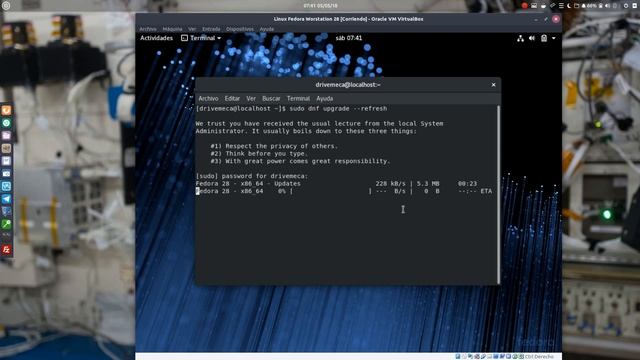Image resolution: width=640 pixels, height=360 pixels.
Task: Open the Ayuda menu in the terminal
Action: (x=324, y=98)
